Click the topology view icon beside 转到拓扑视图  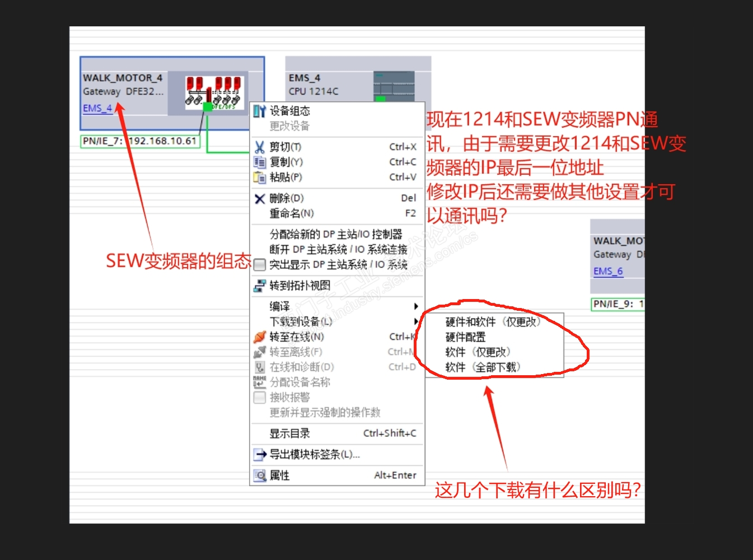(x=259, y=286)
